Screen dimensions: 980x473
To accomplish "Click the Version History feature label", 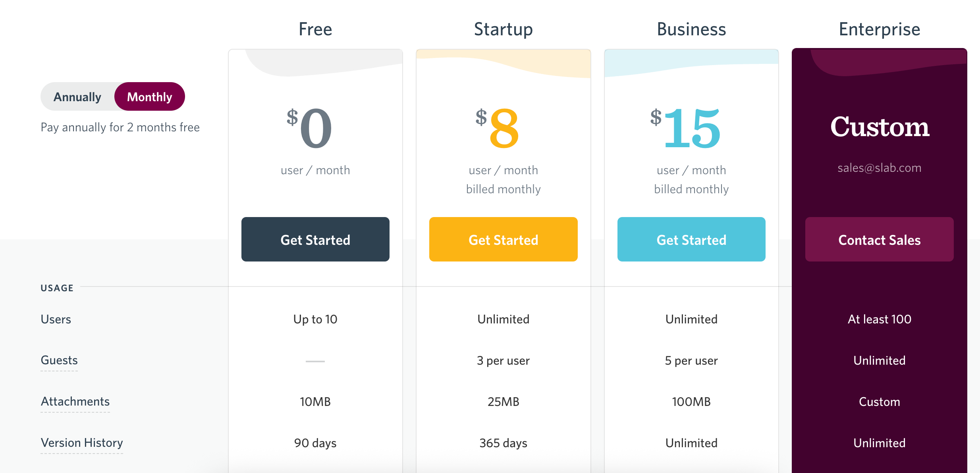I will [82, 443].
